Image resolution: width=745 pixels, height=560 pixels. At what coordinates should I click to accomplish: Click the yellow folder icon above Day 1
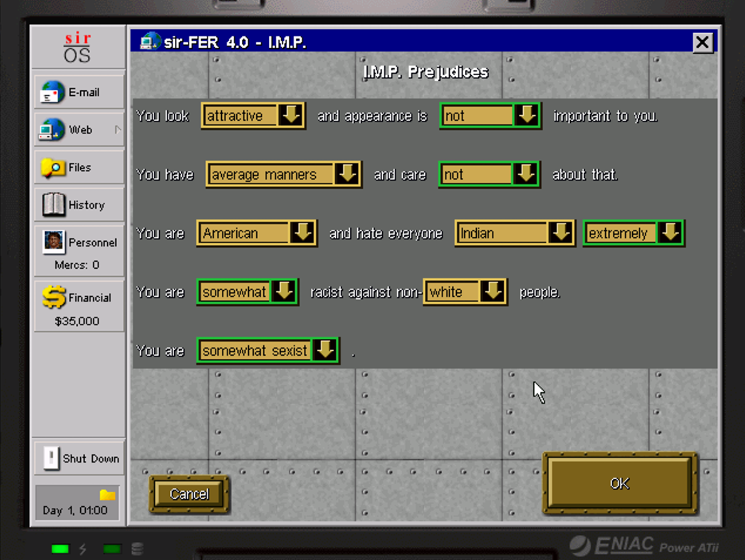[108, 495]
